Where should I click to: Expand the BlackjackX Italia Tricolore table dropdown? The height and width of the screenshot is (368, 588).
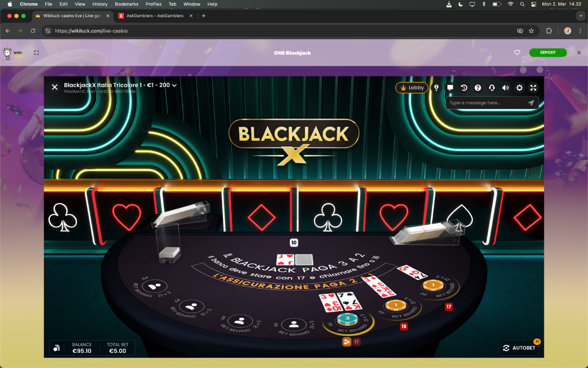(x=174, y=85)
